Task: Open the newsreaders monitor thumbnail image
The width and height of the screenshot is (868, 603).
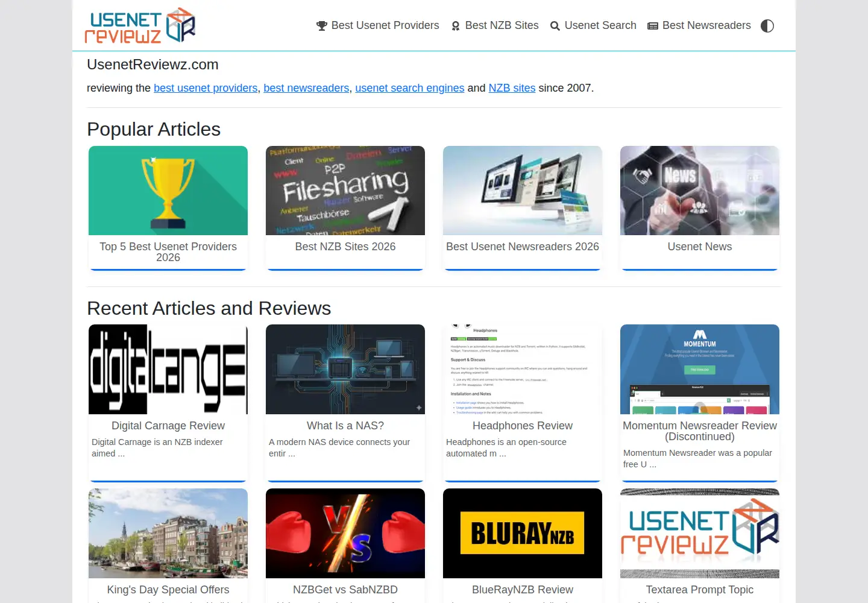Action: [x=523, y=191]
